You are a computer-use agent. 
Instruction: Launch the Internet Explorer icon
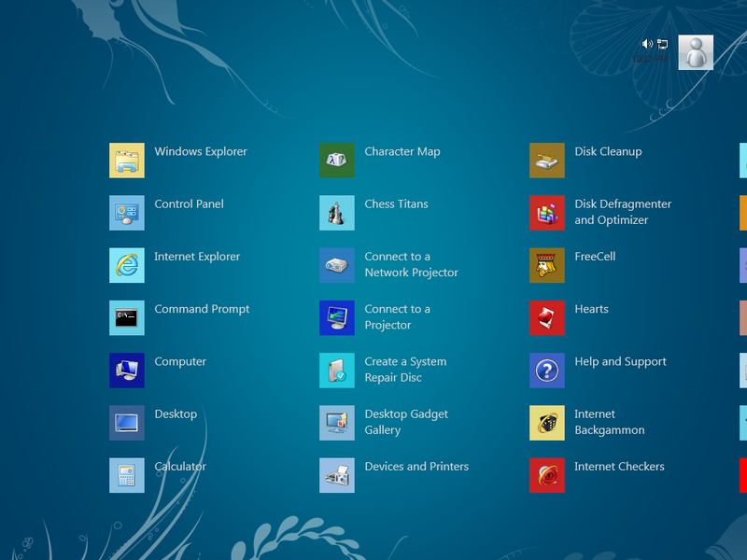coord(127,265)
